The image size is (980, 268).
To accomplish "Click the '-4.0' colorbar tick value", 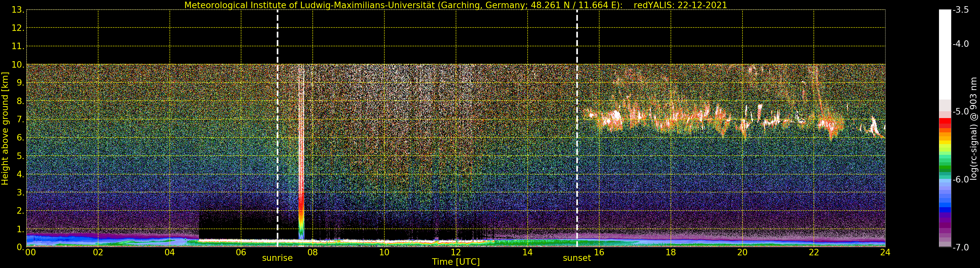I will click(960, 44).
